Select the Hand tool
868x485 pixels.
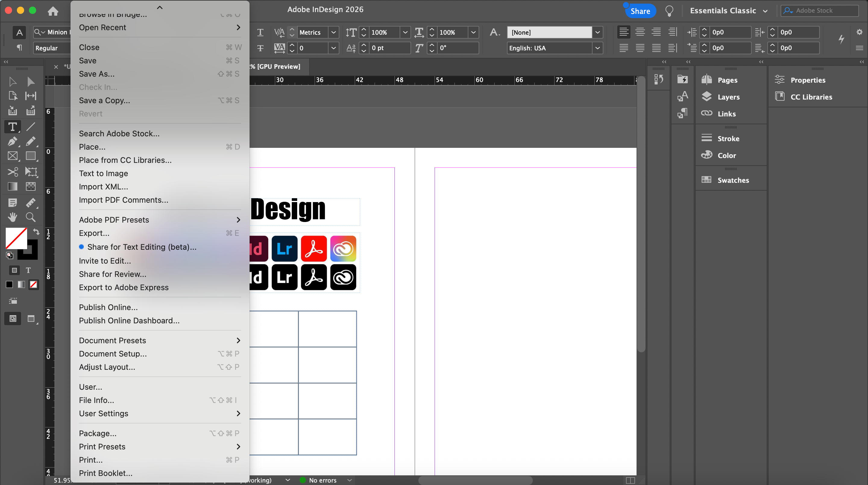point(12,217)
